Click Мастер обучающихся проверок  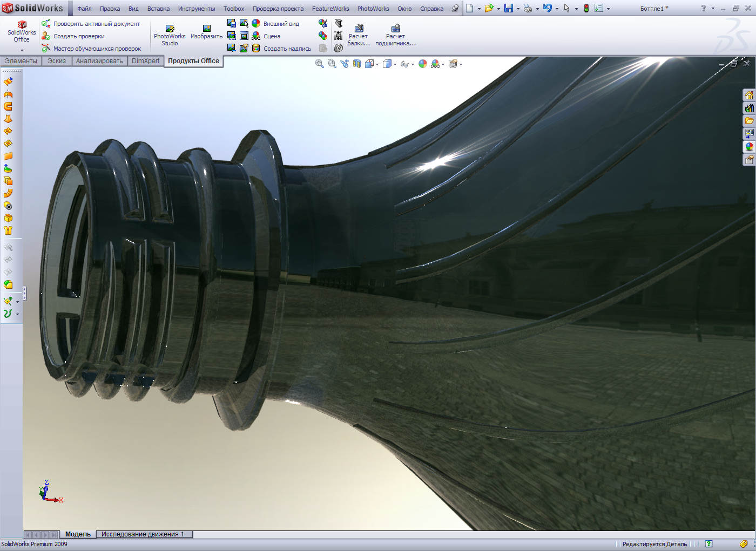(x=92, y=49)
